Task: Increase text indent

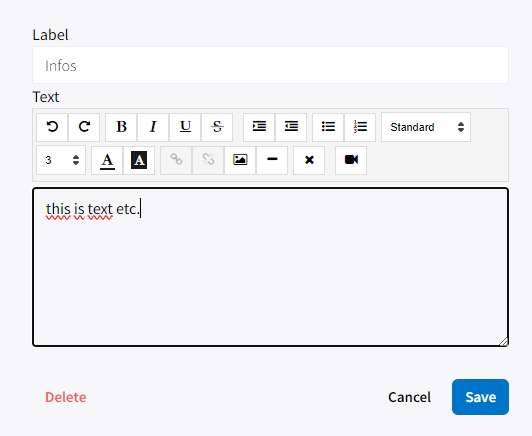Action: coord(259,127)
